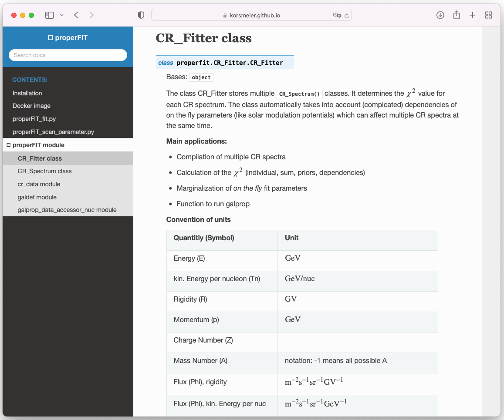Open the share menu

(457, 15)
